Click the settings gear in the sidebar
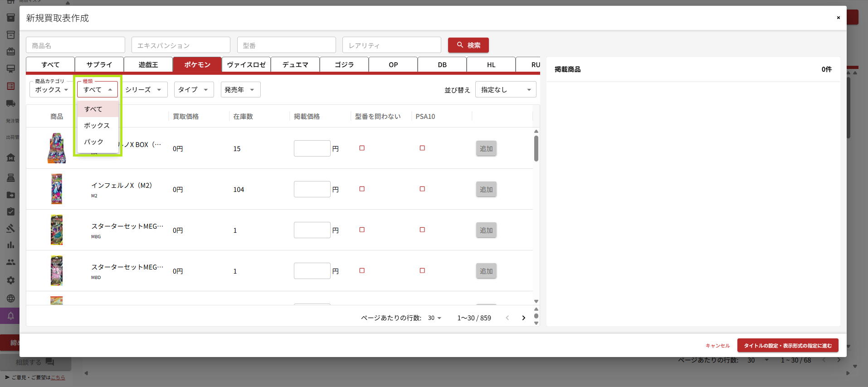The width and height of the screenshot is (868, 387). click(10, 280)
